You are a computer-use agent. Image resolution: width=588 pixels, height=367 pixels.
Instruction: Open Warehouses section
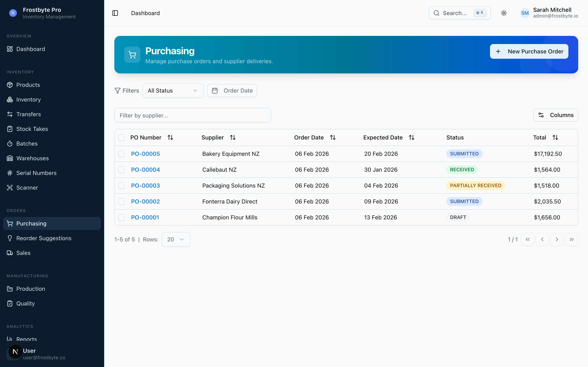pos(32,158)
